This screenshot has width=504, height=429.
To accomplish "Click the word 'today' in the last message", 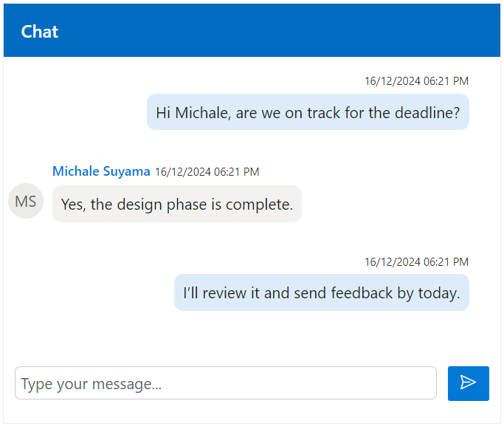I will (x=438, y=293).
